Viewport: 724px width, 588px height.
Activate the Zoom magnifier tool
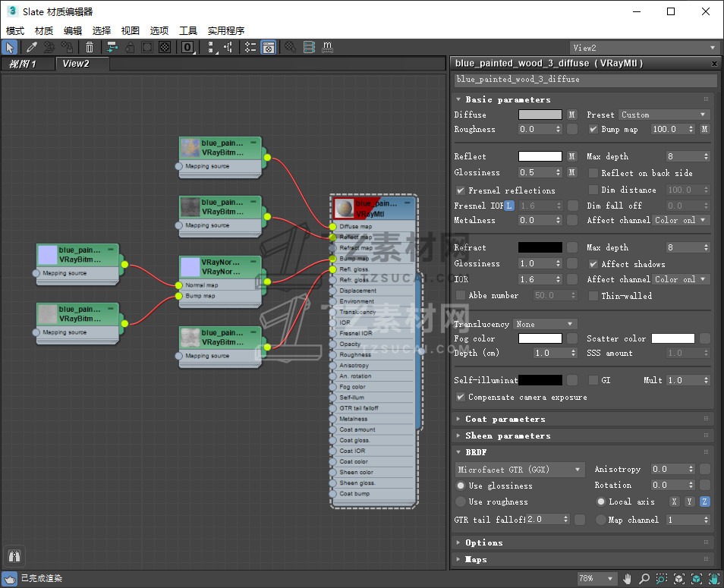(644, 579)
